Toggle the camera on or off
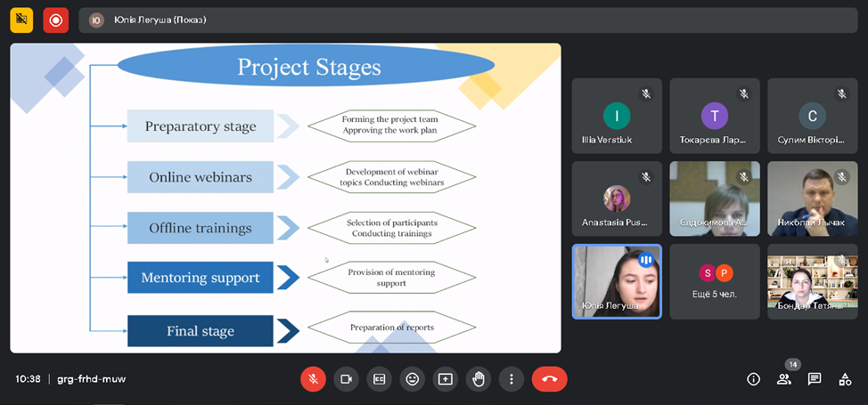The image size is (868, 405). [346, 379]
